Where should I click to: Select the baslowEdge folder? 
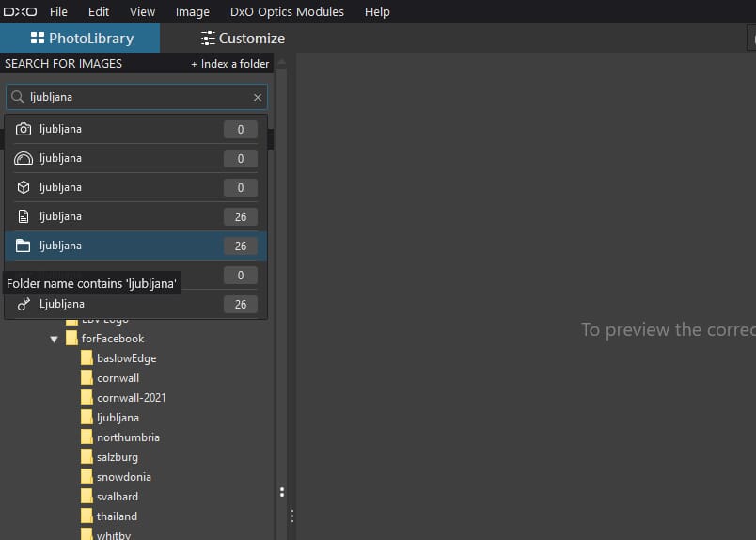coord(126,358)
